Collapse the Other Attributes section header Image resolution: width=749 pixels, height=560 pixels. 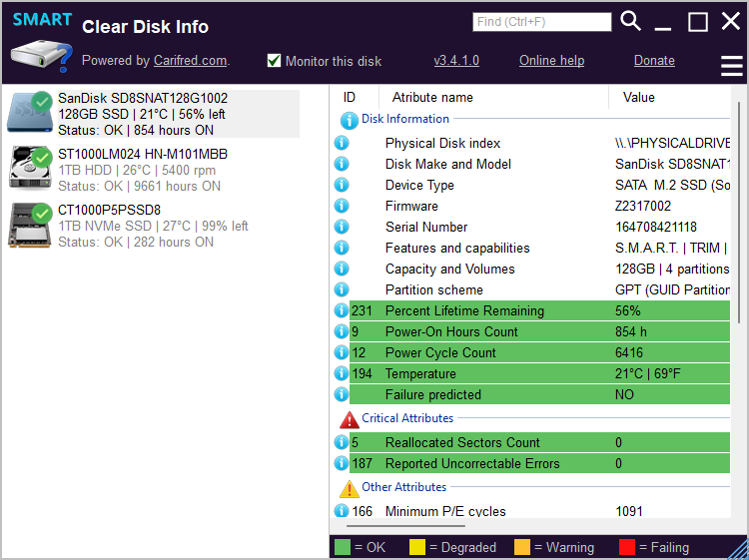[x=403, y=486]
